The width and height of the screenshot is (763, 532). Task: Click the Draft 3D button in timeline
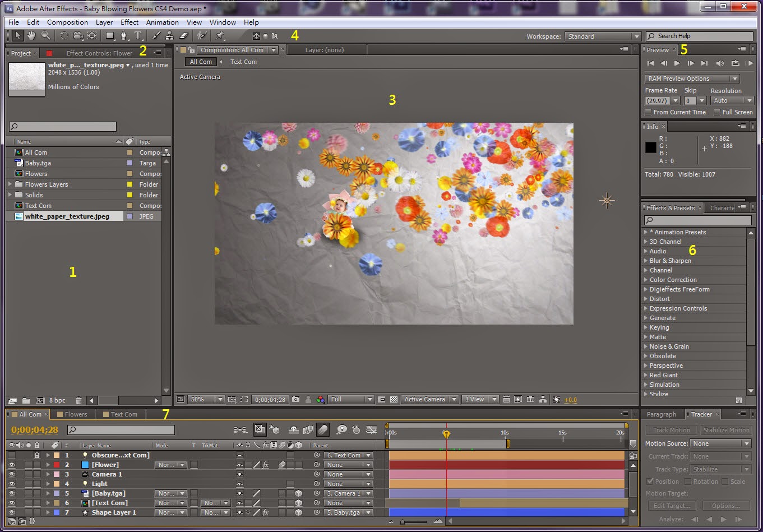(275, 429)
